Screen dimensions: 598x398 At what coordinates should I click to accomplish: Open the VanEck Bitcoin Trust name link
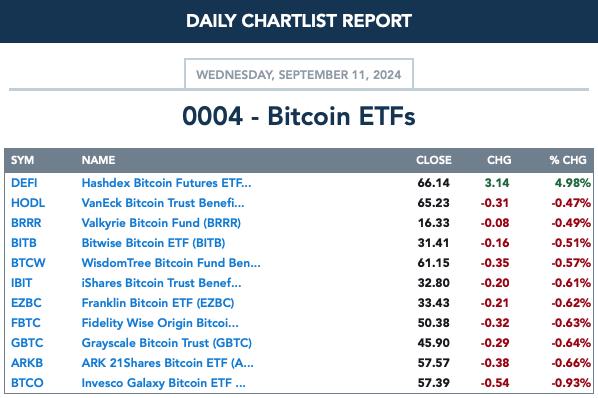click(163, 203)
